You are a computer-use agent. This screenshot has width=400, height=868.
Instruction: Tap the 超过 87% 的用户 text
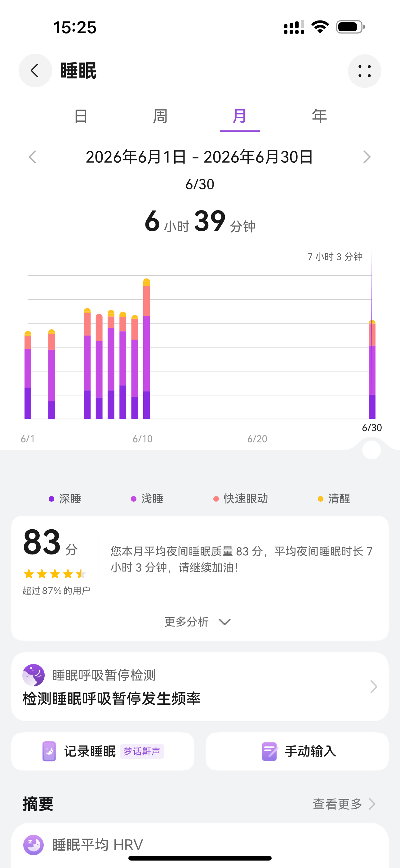coord(56,591)
